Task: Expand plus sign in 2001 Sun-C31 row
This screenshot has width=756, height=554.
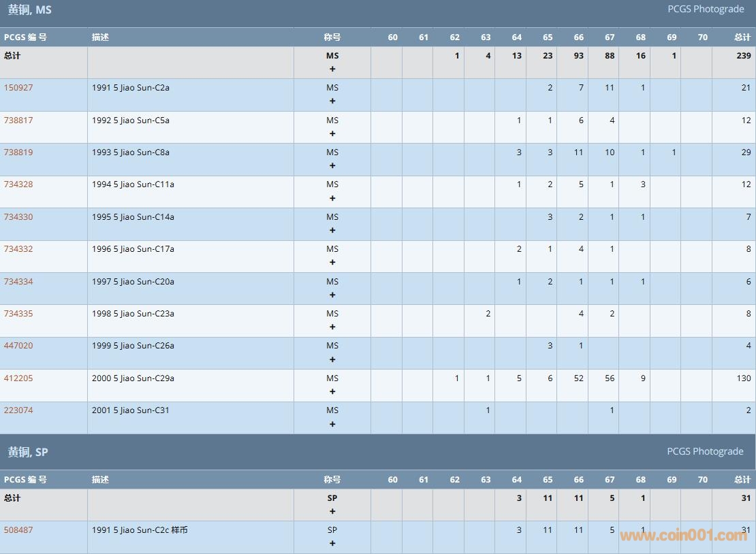Action: pos(332,425)
